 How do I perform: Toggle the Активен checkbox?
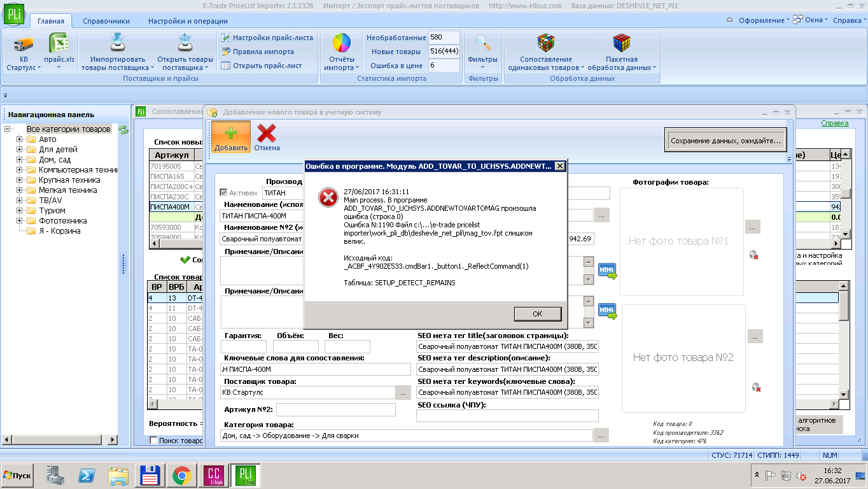[x=223, y=192]
